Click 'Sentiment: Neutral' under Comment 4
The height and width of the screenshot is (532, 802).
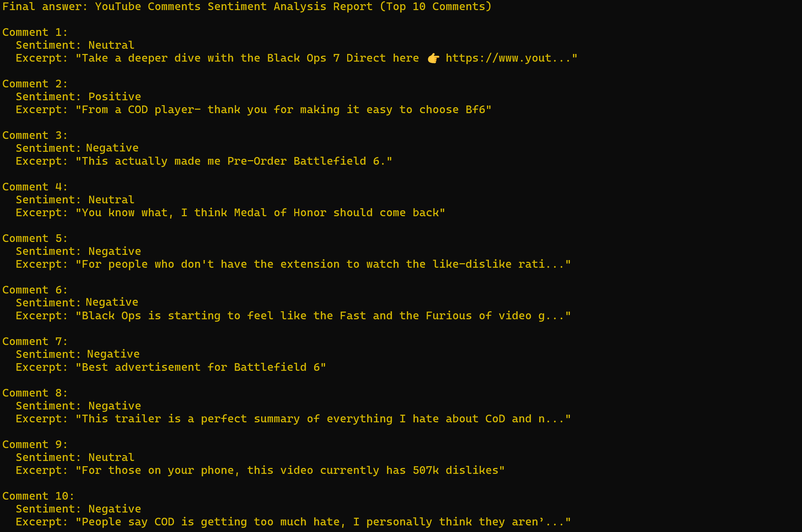click(75, 200)
